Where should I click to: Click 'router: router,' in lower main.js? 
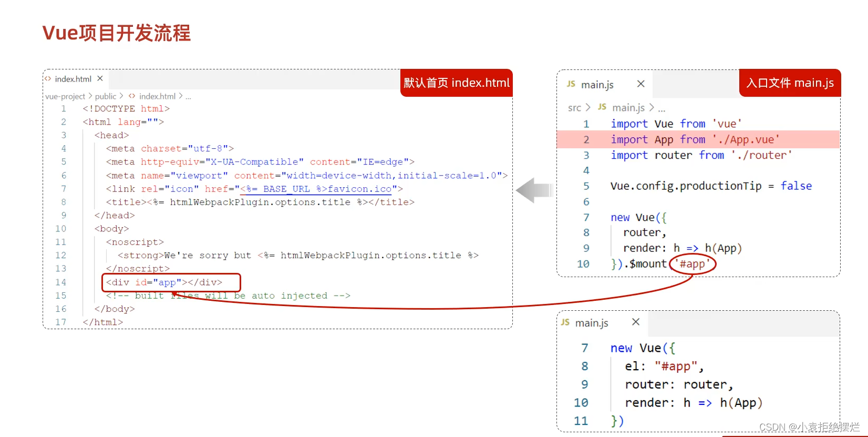pyautogui.click(x=679, y=384)
